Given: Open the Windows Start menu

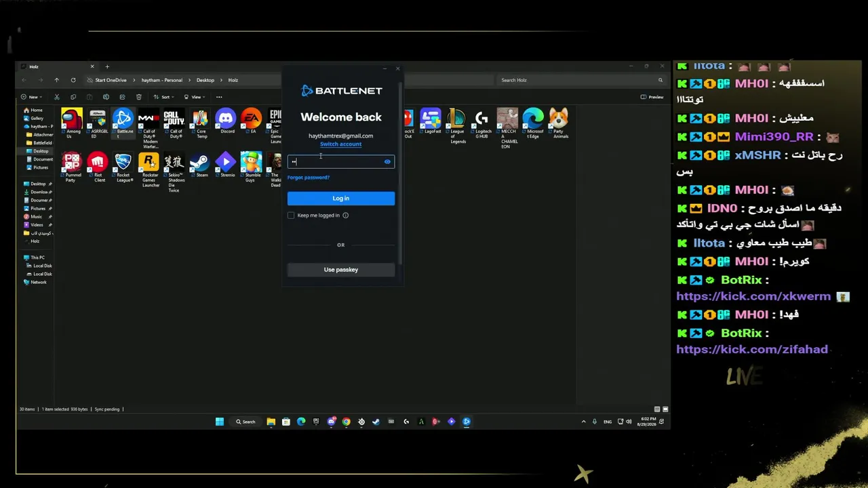Looking at the screenshot, I should (x=220, y=422).
